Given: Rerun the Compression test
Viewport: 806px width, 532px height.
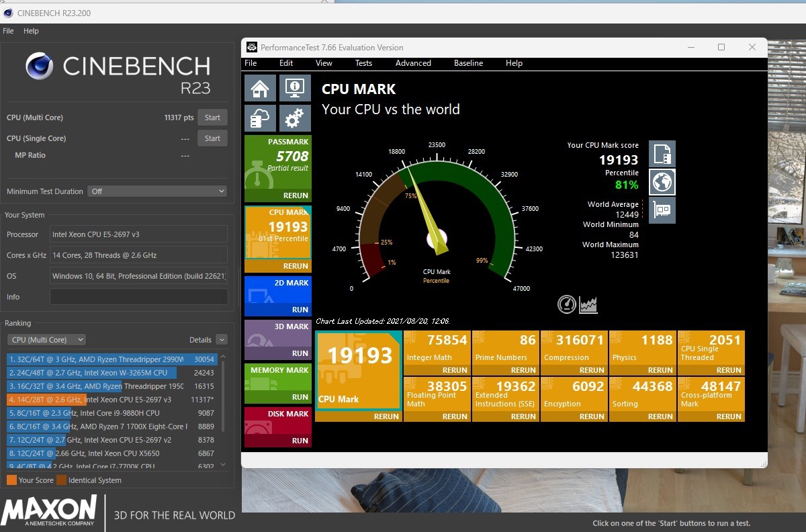Looking at the screenshot, I should pyautogui.click(x=592, y=370).
